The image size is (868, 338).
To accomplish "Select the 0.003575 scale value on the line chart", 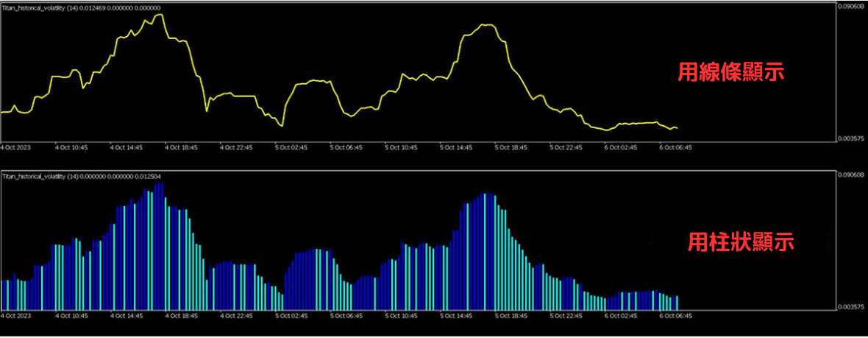I will 851,138.
